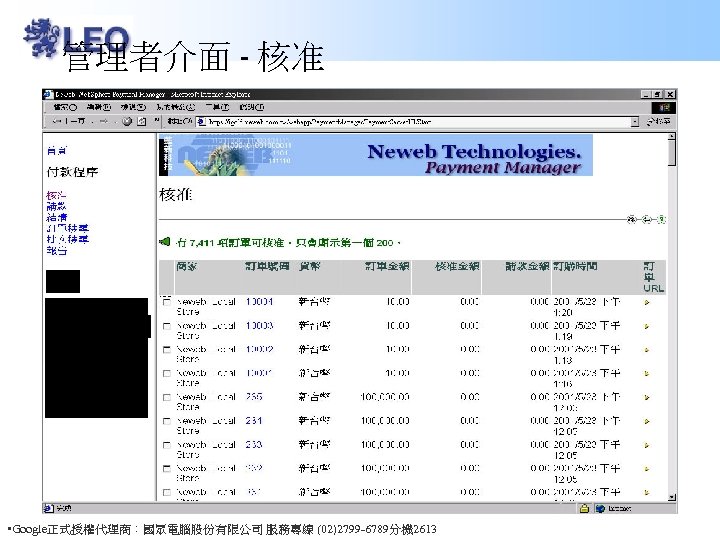Viewport: 720px width, 540px height.
Task: Go to 首頁 home link in sidebar
Action: 56,150
